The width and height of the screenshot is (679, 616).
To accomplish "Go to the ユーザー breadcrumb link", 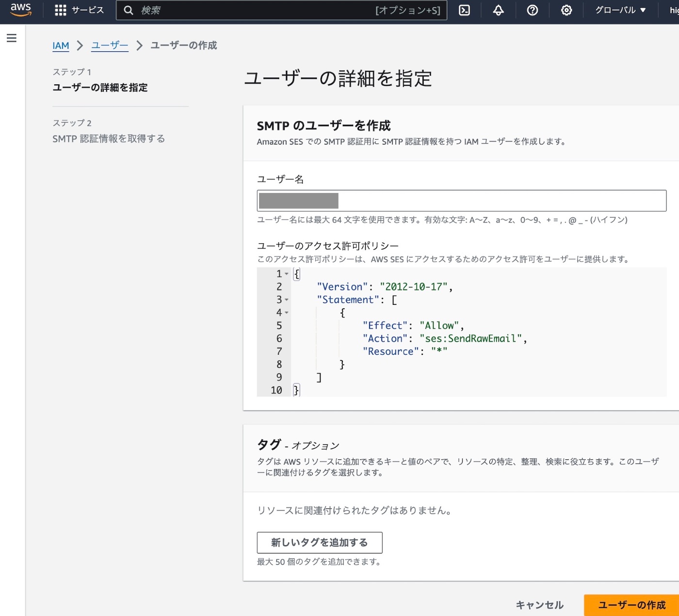I will [110, 46].
